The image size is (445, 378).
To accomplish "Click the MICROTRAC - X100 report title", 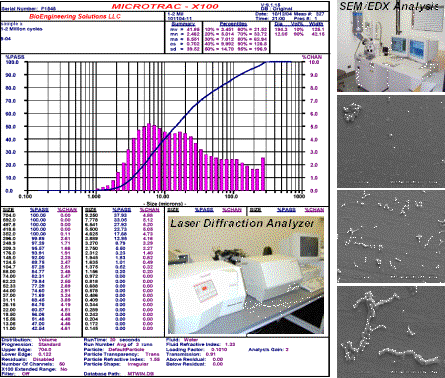I will coord(165,6).
